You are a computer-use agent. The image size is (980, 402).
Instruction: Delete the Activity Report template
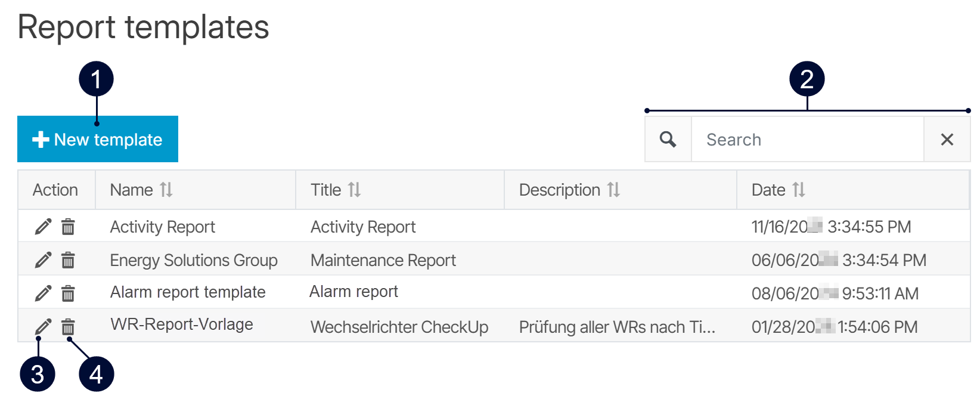(69, 227)
